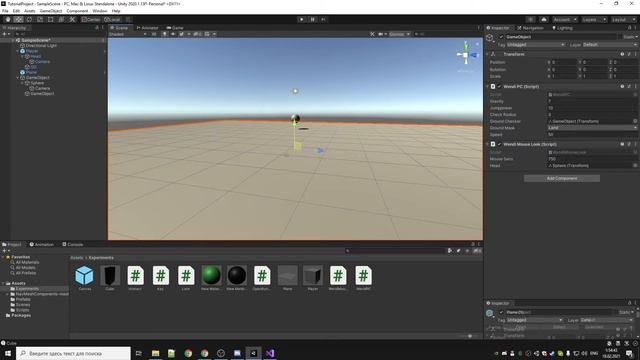Viewport: 640px width, 360px height.
Task: Open the Layers dropdown
Action: (x=594, y=19)
